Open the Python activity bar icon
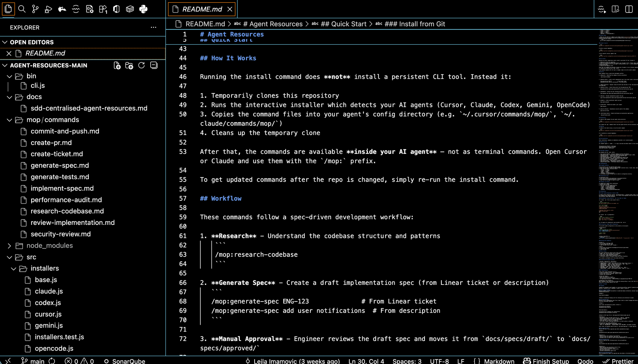 coord(143,9)
